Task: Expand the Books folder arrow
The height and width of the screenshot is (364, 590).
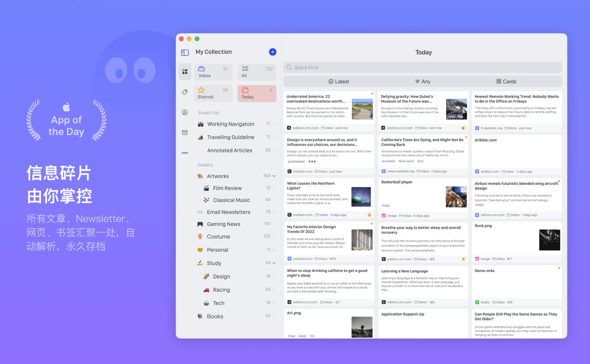Action: coord(274,316)
